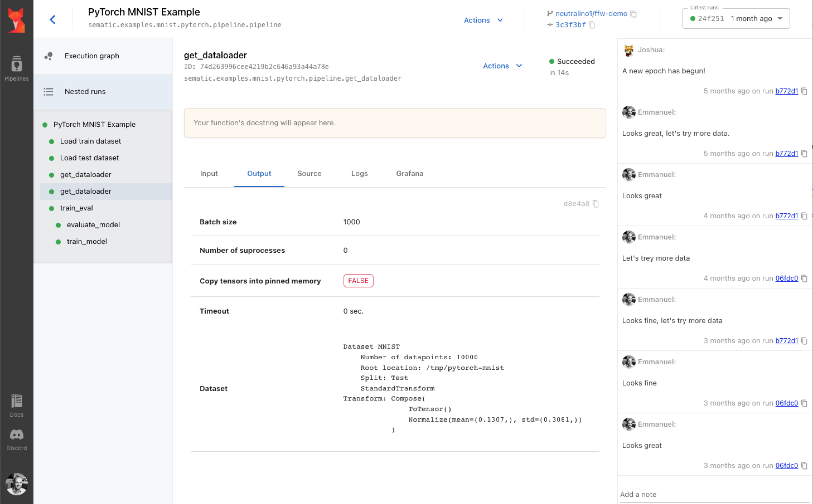
Task: Copy run ID on Joshua's note
Action: coord(804,91)
